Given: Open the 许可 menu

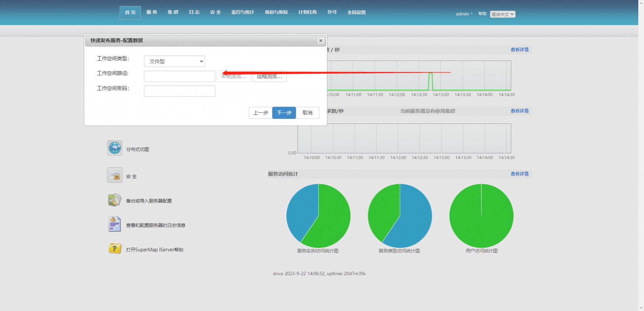Looking at the screenshot, I should click(x=332, y=12).
